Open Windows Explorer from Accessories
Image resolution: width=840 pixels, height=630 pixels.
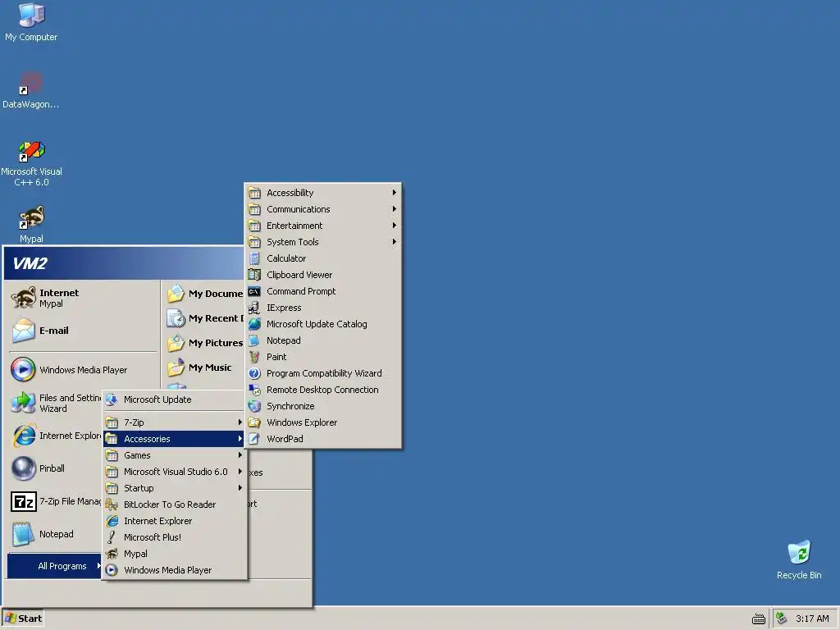(323, 422)
